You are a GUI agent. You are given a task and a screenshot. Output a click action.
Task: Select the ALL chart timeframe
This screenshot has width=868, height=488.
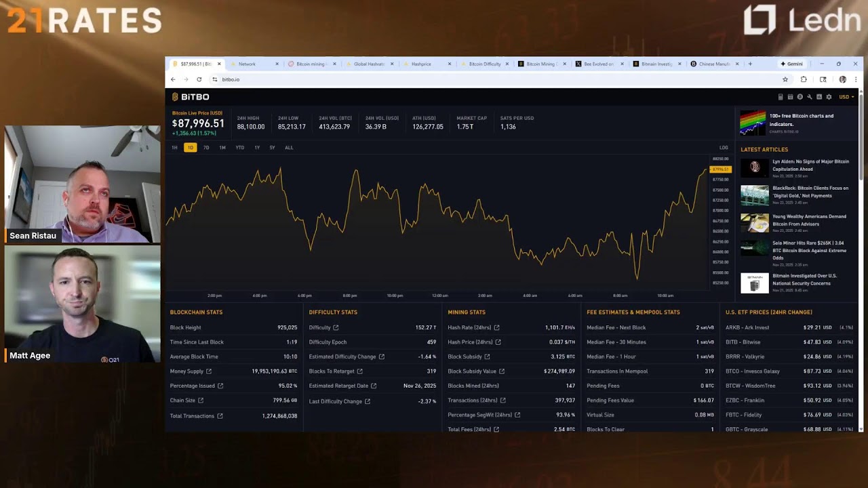pyautogui.click(x=289, y=147)
